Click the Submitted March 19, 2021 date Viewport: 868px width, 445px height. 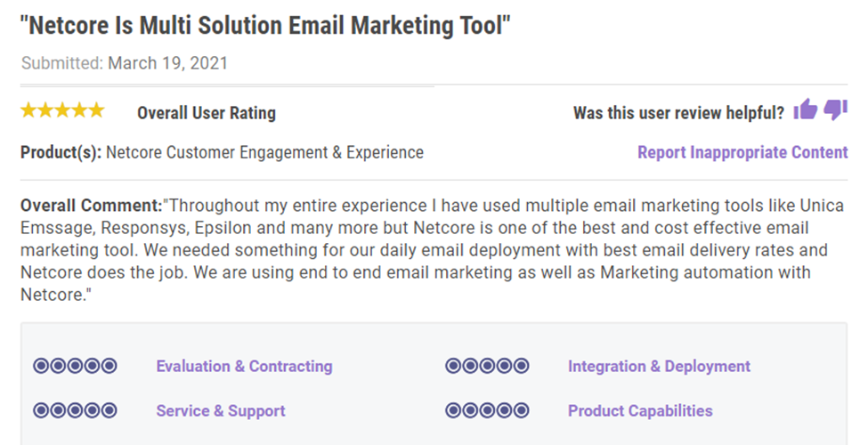click(x=125, y=63)
